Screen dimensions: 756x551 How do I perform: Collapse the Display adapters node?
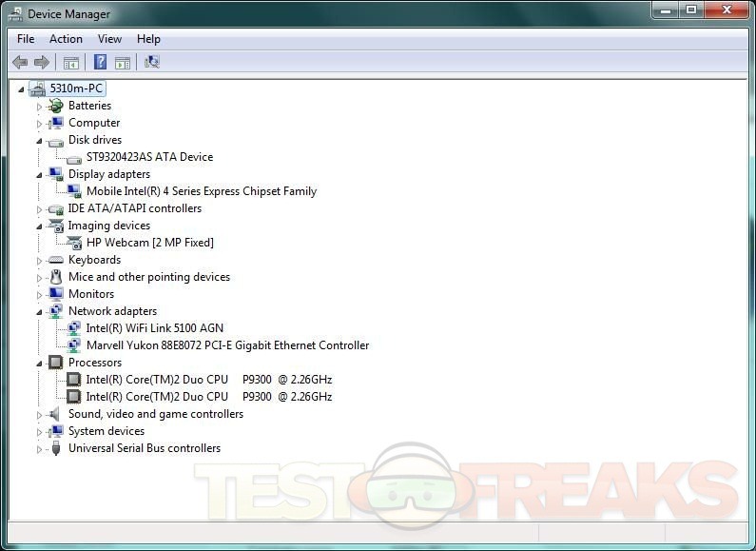(40, 176)
